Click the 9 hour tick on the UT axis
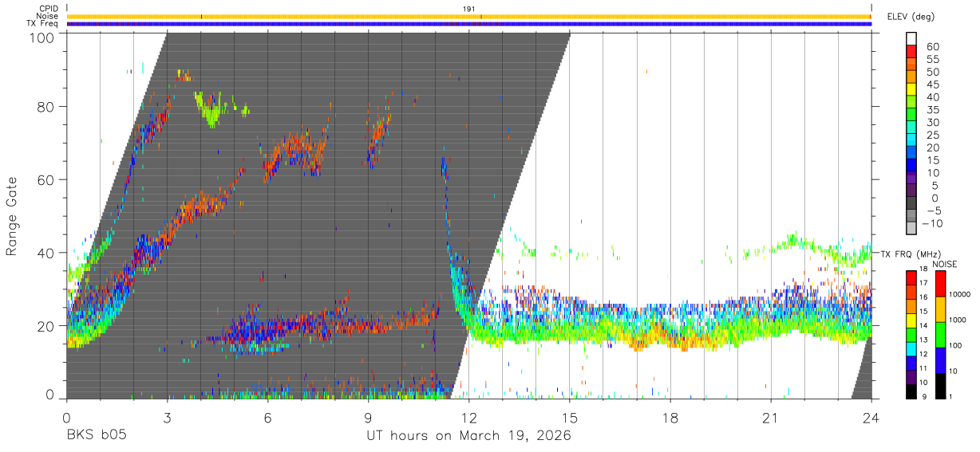Image resolution: width=980 pixels, height=452 pixels. tap(369, 418)
